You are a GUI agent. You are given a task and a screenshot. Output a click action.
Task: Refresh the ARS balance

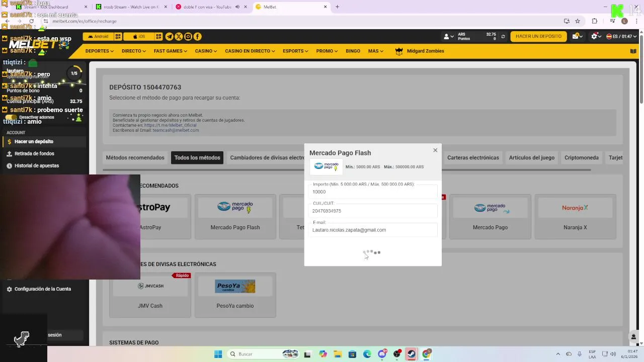click(503, 37)
